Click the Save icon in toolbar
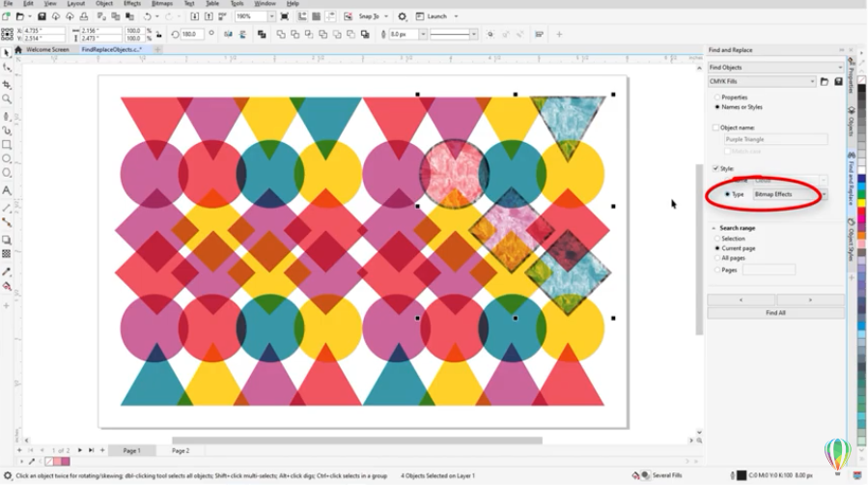Screen dimensions: 868x485 click(x=43, y=16)
